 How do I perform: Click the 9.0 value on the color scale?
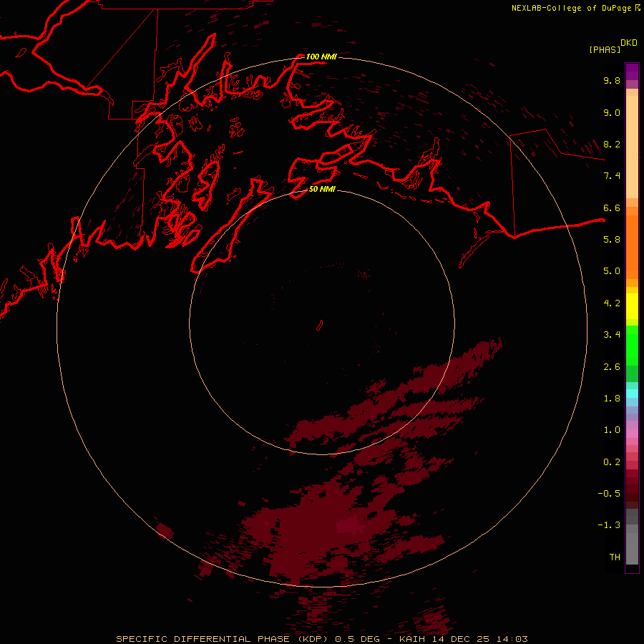tap(612, 113)
